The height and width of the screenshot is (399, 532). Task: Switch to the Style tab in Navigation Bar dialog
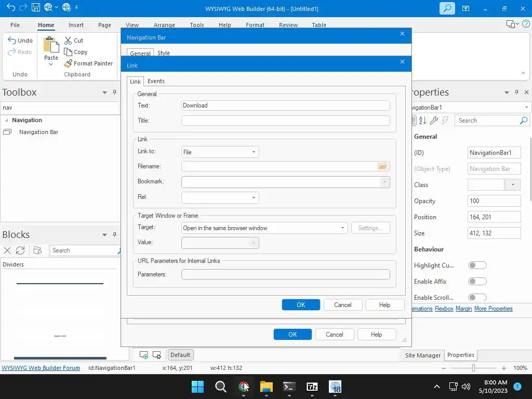pos(164,53)
